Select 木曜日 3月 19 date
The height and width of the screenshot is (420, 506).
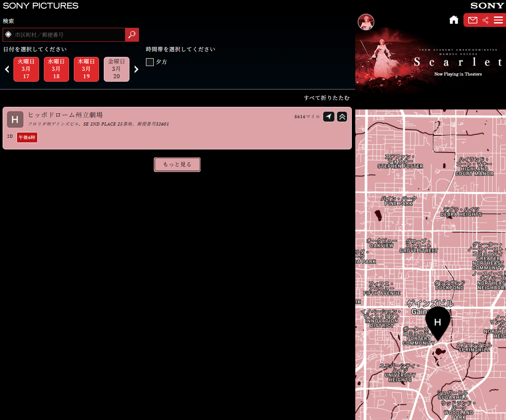tap(86, 69)
